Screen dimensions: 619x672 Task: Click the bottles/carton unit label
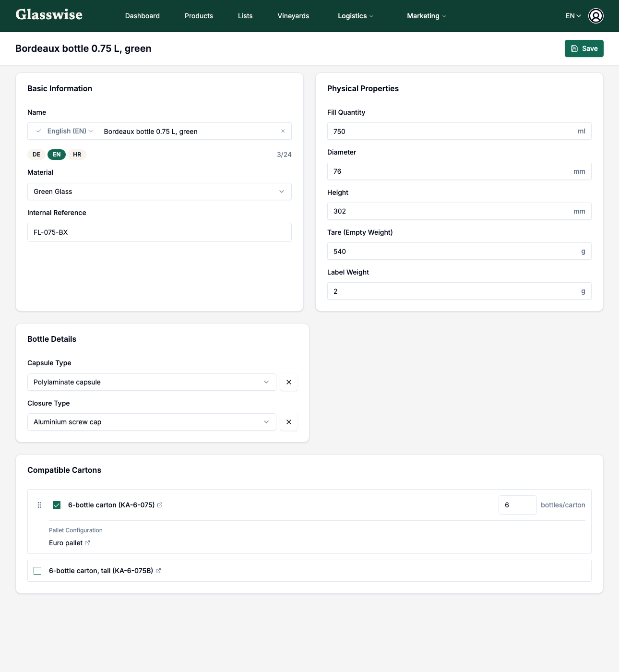(x=563, y=505)
